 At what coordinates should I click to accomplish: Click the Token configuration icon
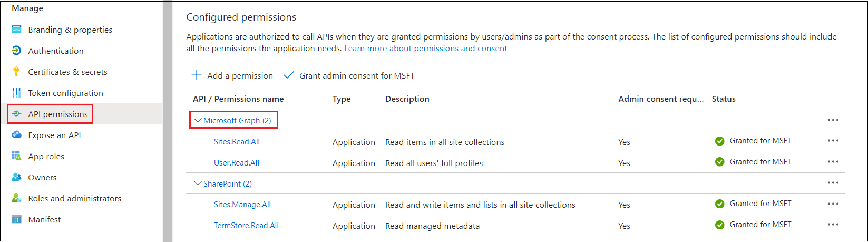16,93
